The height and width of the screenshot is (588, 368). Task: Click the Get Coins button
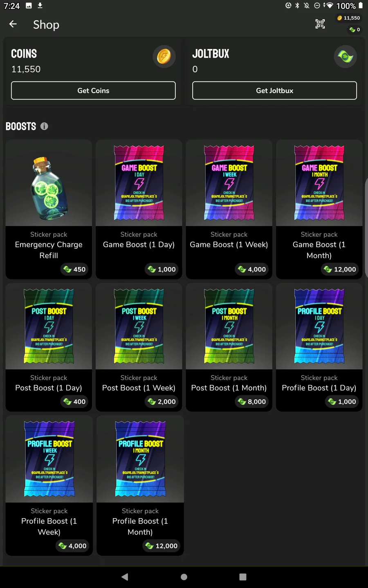point(93,91)
